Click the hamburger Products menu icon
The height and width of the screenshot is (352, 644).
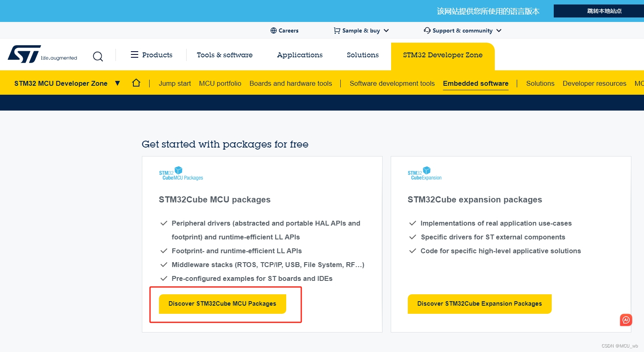tap(135, 54)
